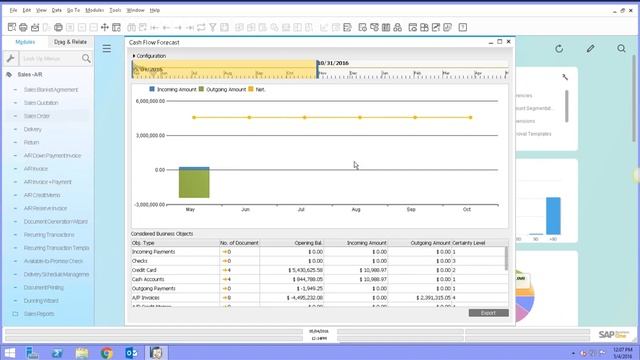Open Google Chrome from the taskbar
640x360 pixels.
pyautogui.click(x=107, y=353)
